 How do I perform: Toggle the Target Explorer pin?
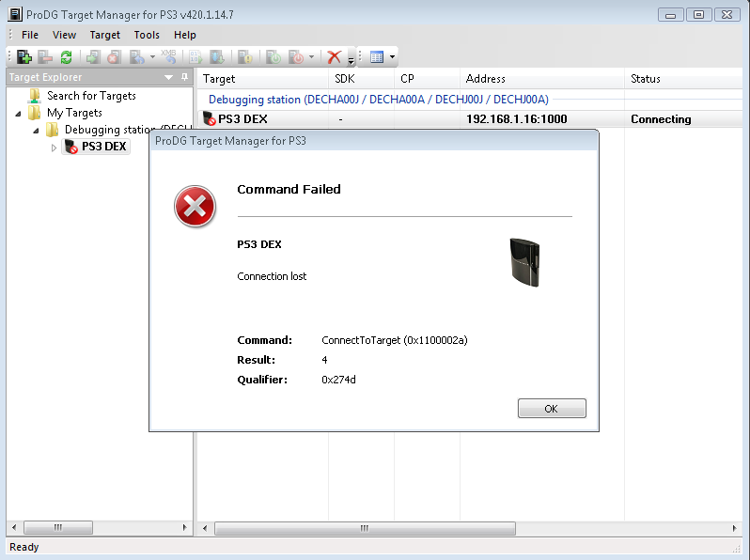tap(184, 77)
